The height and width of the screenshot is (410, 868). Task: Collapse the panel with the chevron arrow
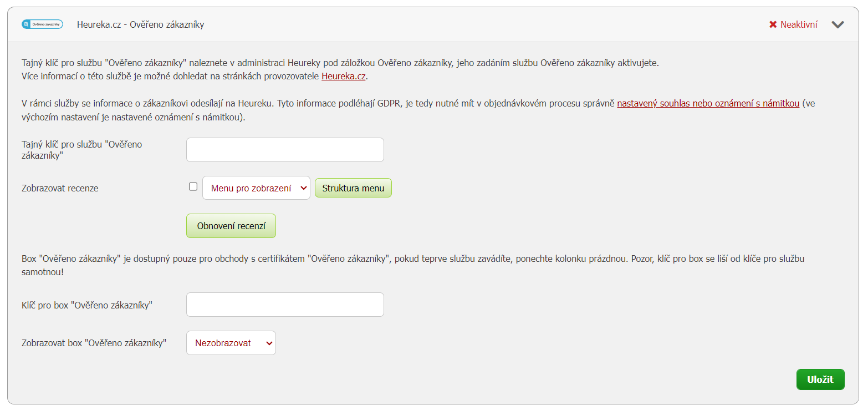[x=838, y=24]
